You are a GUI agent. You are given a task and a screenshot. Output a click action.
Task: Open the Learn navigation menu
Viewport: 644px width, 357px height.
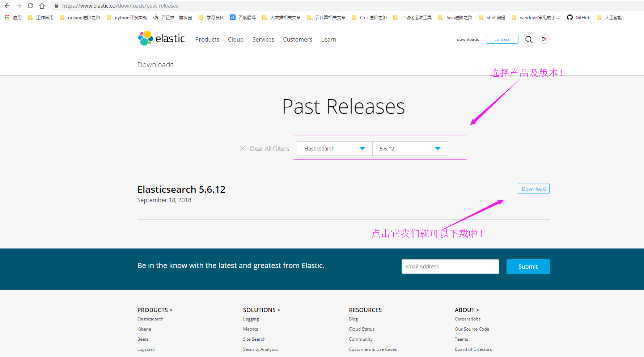(x=329, y=39)
